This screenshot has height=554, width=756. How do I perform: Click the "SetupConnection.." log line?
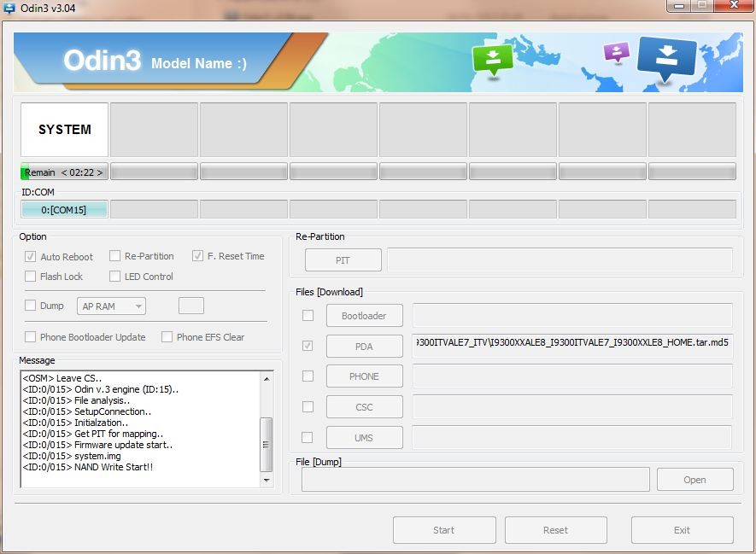click(87, 411)
